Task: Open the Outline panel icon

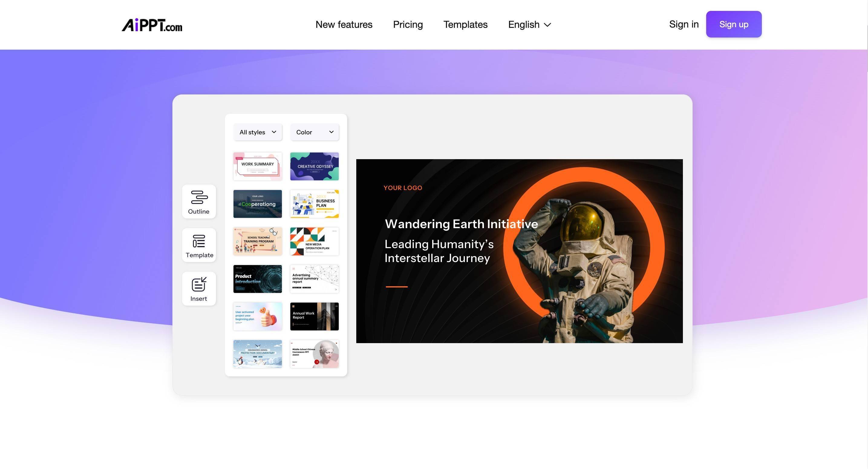Action: tap(199, 202)
